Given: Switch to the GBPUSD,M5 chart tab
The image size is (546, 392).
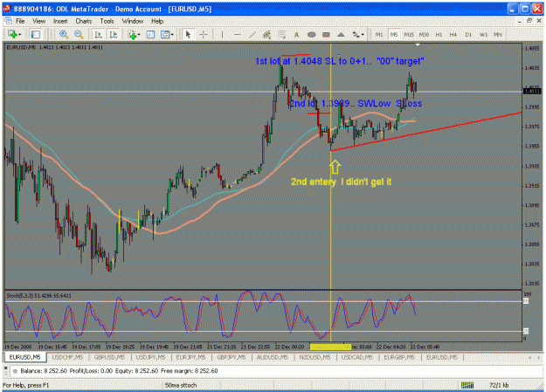Looking at the screenshot, I should (109, 358).
